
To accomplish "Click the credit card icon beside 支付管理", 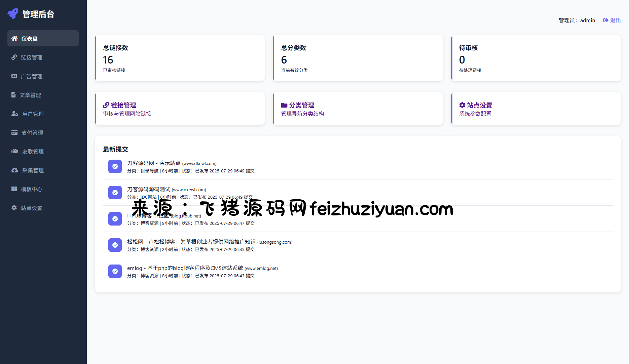I will pos(14,132).
